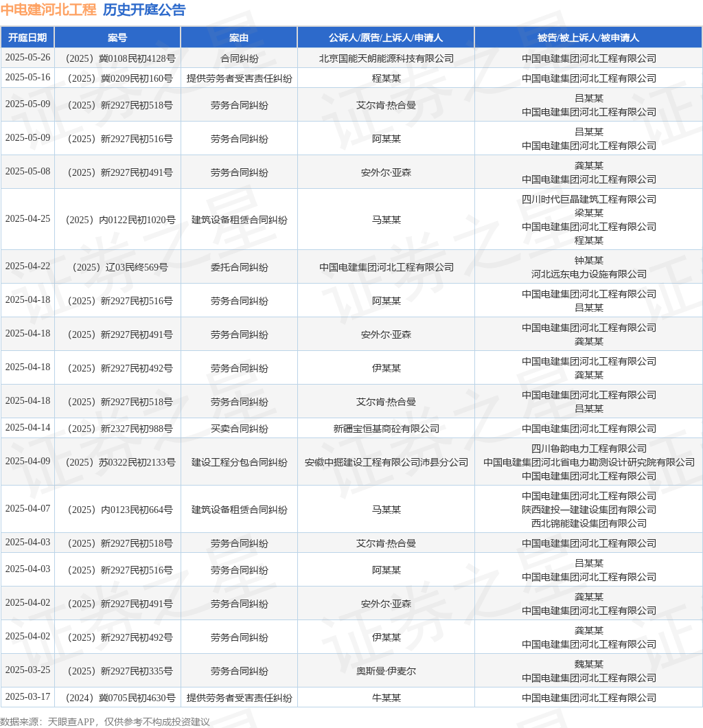Click date 2025-05-26
The height and width of the screenshot is (728, 703).
point(28,58)
